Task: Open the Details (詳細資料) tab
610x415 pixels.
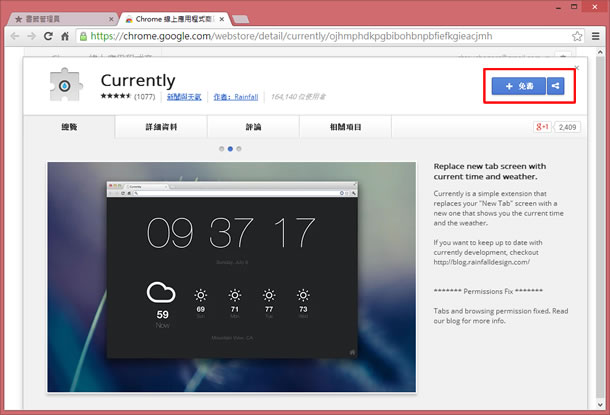Action: [x=161, y=127]
